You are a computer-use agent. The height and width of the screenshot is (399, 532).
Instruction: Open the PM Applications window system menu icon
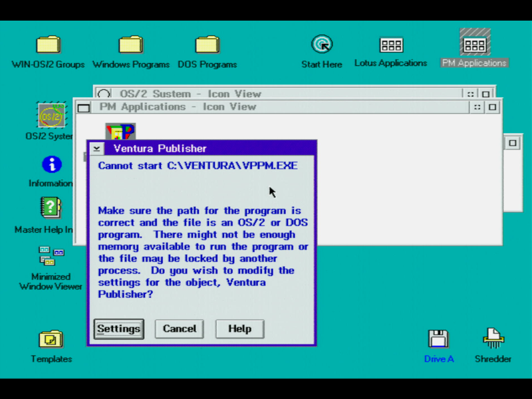84,108
